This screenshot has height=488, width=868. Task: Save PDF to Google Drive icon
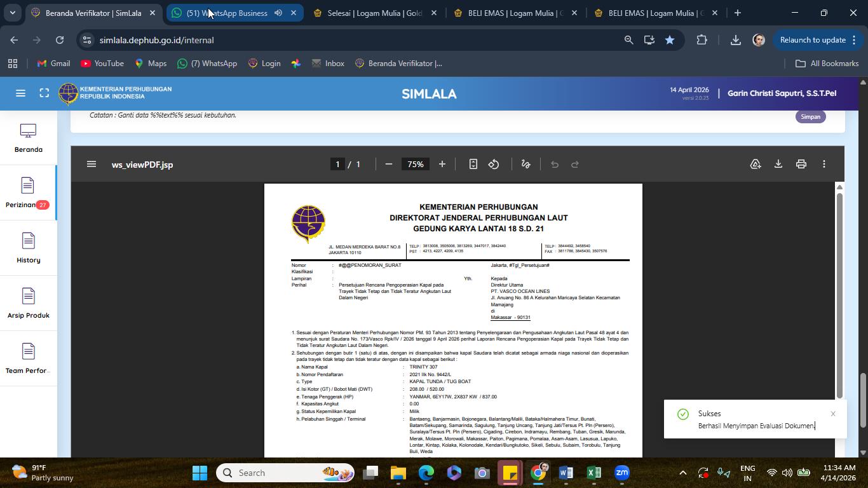point(756,164)
